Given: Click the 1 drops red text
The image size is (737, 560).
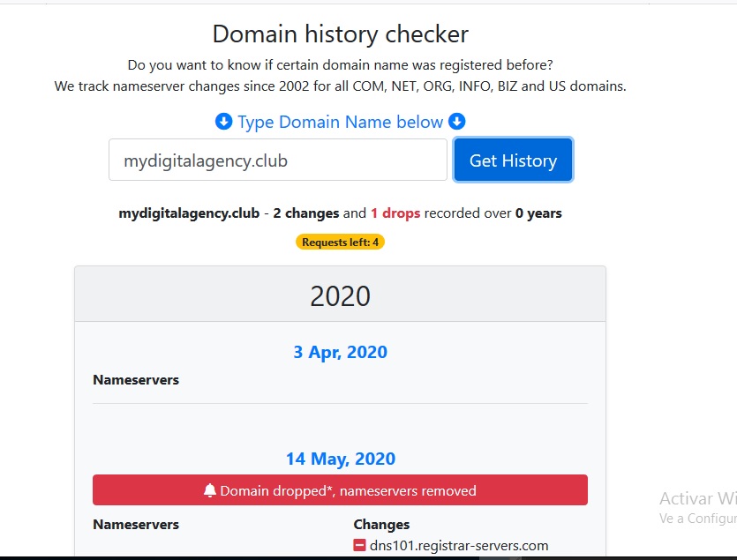Looking at the screenshot, I should pos(395,213).
